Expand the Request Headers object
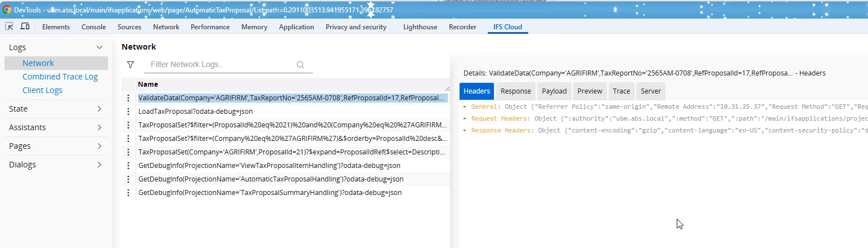Viewport: 868px width, 248px height. point(465,118)
